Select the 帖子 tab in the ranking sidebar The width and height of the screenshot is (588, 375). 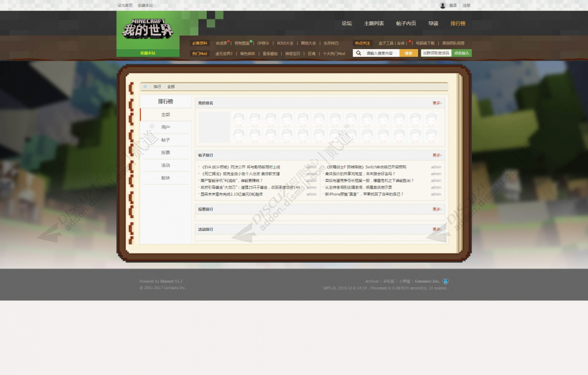click(166, 140)
